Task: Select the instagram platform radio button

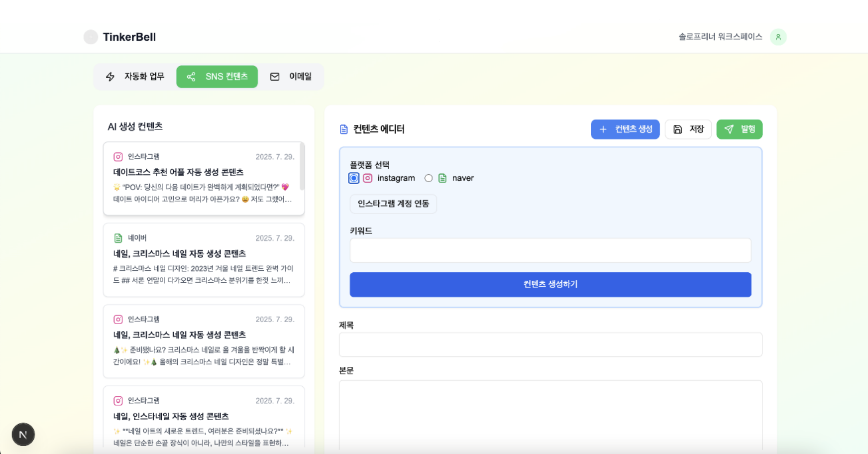Action: [x=353, y=178]
